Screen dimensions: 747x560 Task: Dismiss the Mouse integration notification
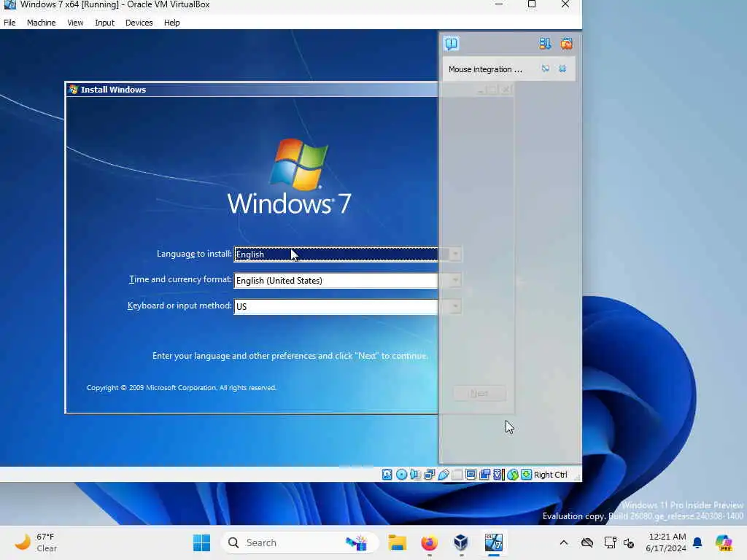tap(562, 69)
